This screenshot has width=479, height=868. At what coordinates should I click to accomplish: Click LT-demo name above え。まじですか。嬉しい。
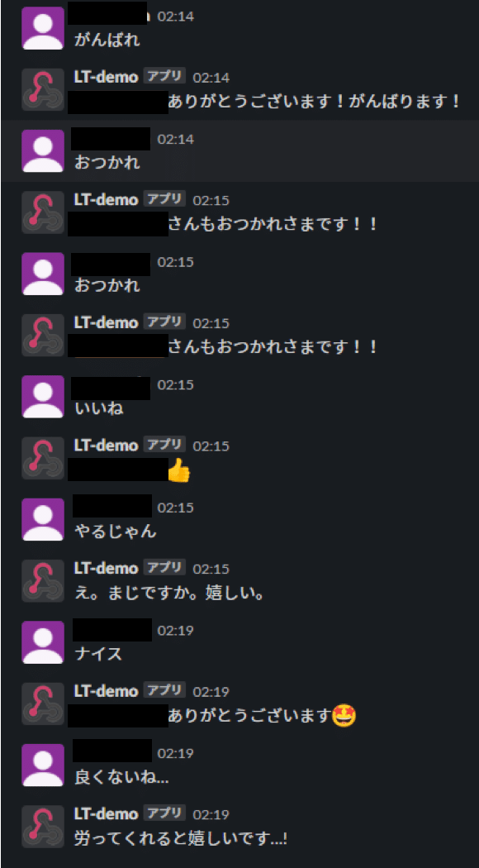(106, 568)
